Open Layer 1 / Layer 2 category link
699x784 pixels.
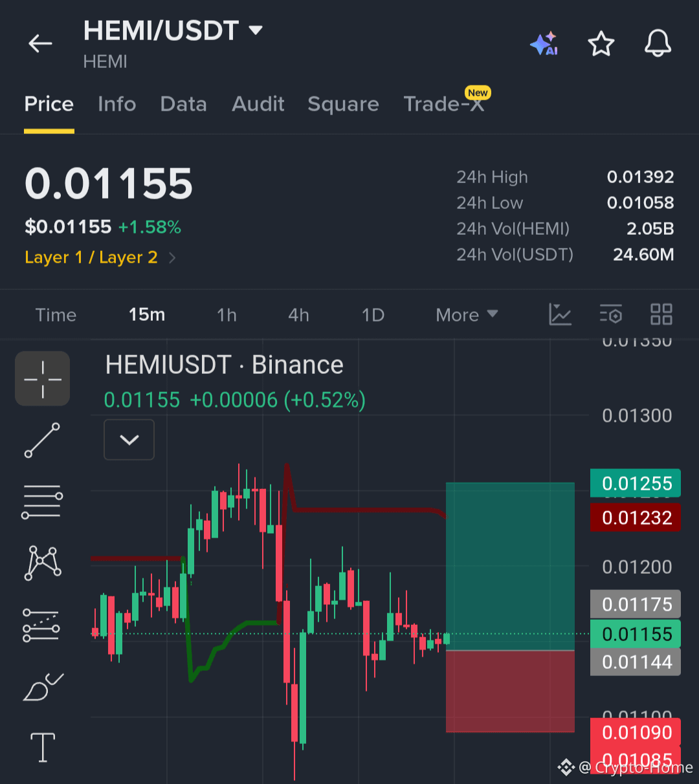pyautogui.click(x=100, y=257)
